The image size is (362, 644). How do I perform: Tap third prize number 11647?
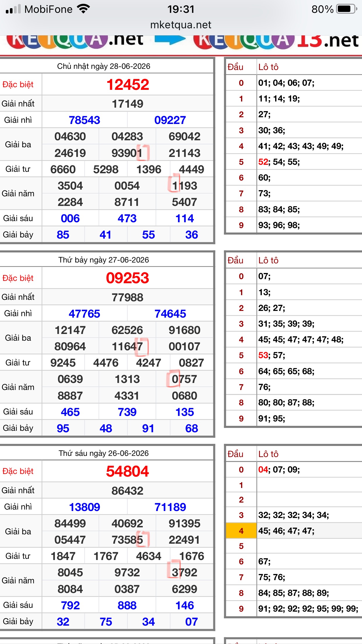pyautogui.click(x=127, y=346)
